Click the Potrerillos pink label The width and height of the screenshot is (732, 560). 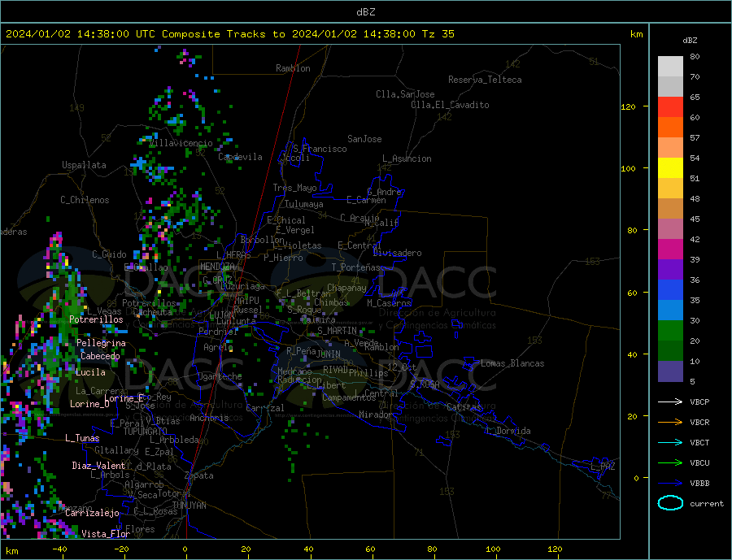[96, 319]
